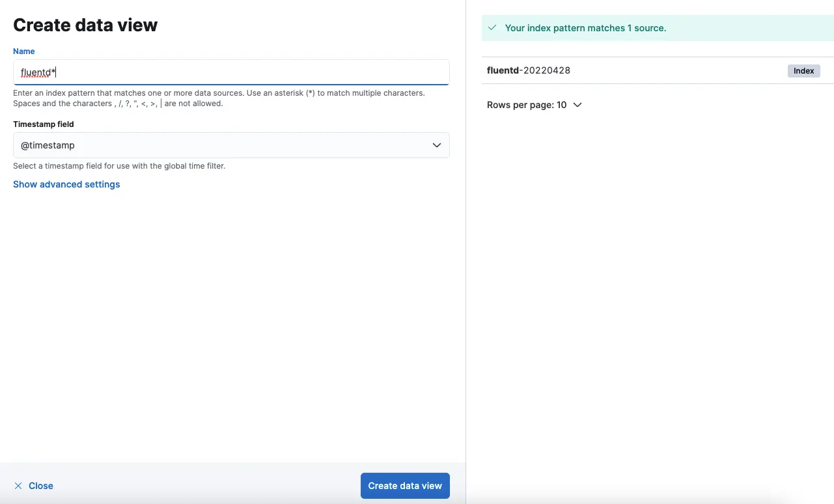
Task: Click the Close text button
Action: point(41,486)
